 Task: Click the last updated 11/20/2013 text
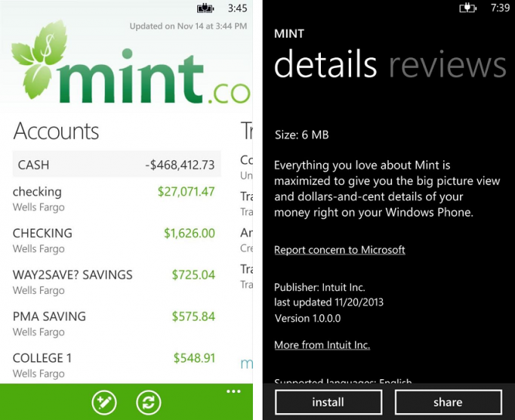[x=328, y=302]
